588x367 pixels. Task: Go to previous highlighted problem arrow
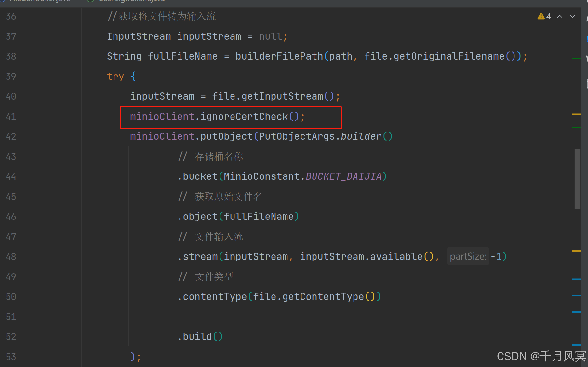click(560, 16)
